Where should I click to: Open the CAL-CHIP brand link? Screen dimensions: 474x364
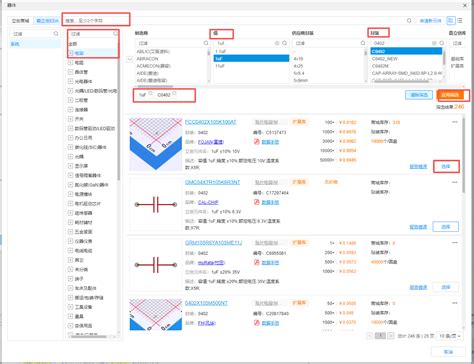point(208,202)
